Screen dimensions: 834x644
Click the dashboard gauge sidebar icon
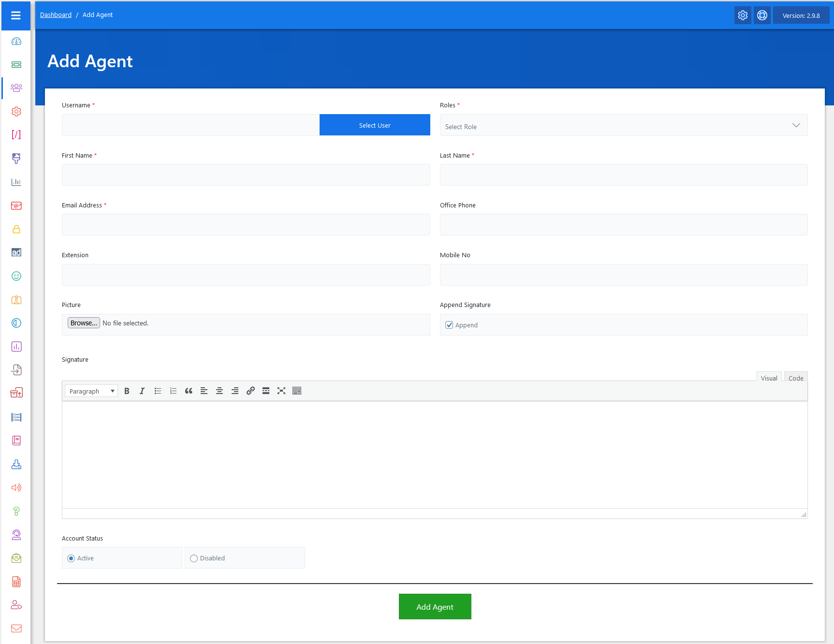pyautogui.click(x=16, y=41)
